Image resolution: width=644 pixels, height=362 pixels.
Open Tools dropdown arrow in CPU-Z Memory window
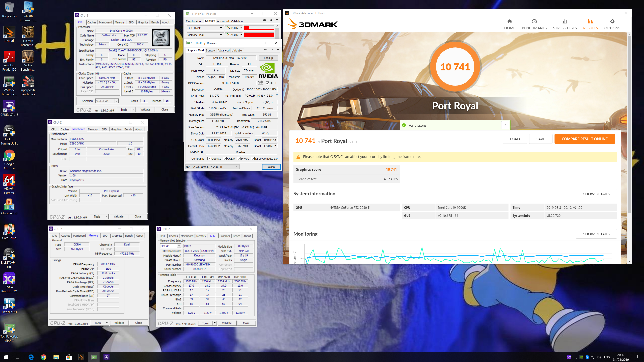point(107,323)
